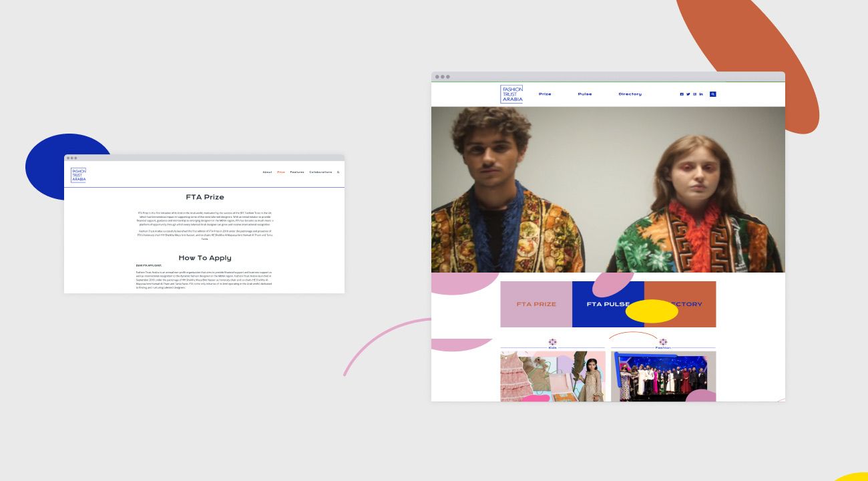Click search icon in left website nav

[338, 172]
